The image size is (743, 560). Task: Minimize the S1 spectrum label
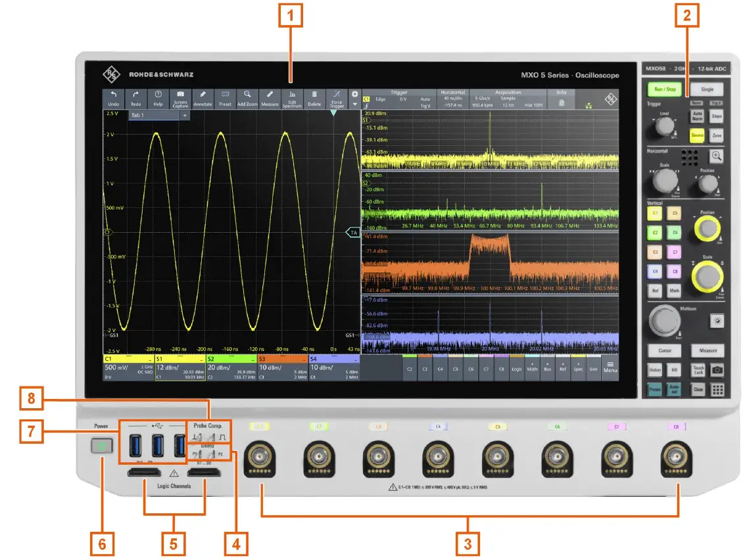point(201,360)
